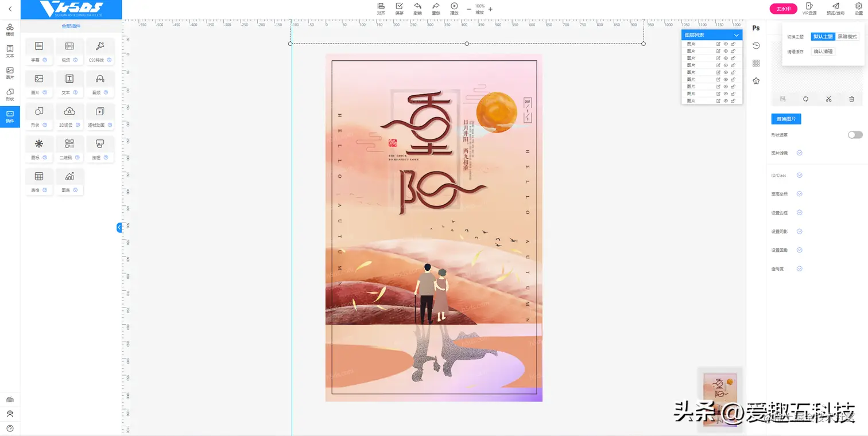The height and width of the screenshot is (436, 868).
Task: Click the 全部插件 heading tab
Action: (x=71, y=26)
